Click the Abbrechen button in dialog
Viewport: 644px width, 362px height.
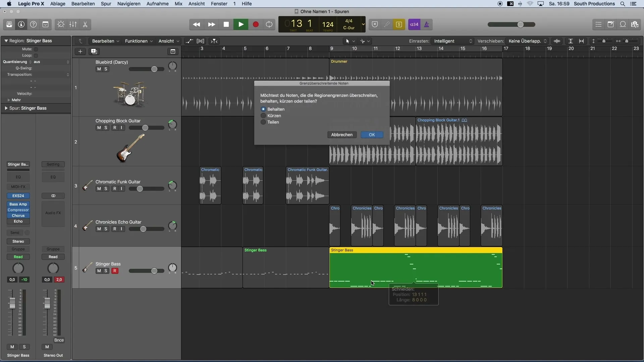point(342,135)
